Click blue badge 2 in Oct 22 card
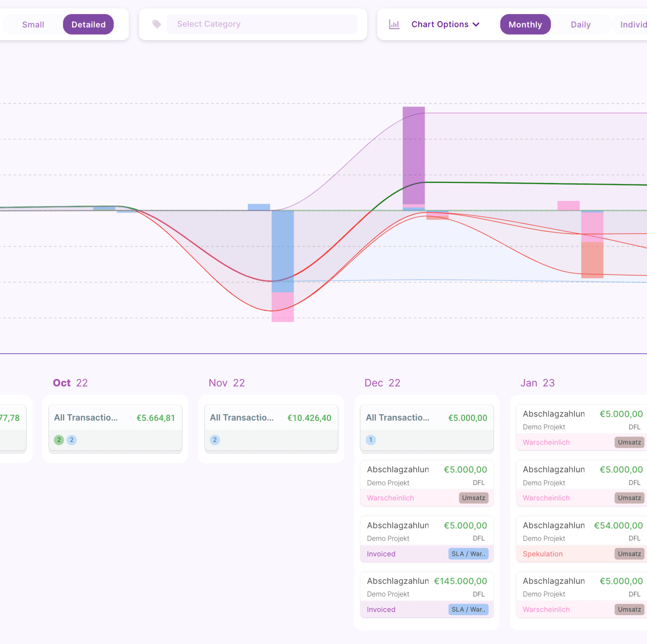 (x=72, y=440)
